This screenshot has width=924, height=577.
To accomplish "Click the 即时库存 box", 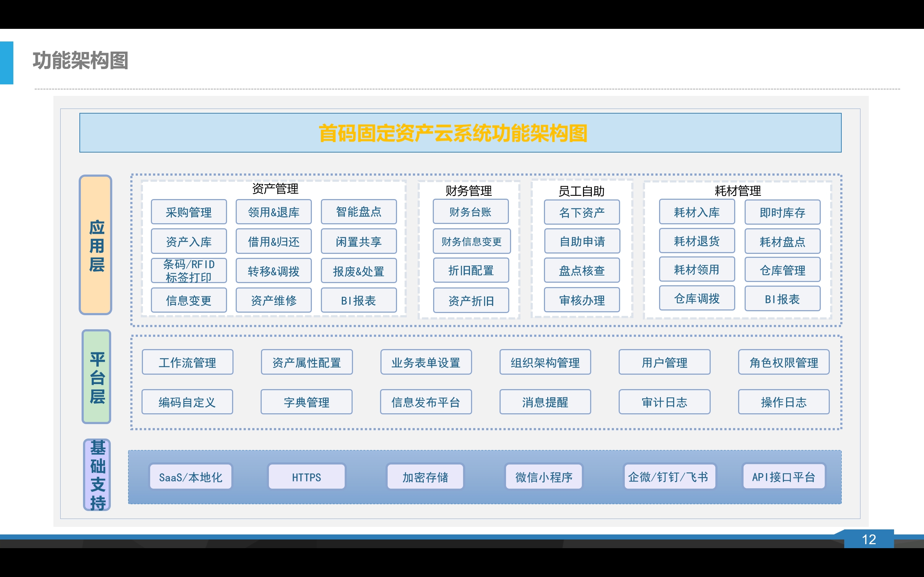I will click(782, 212).
